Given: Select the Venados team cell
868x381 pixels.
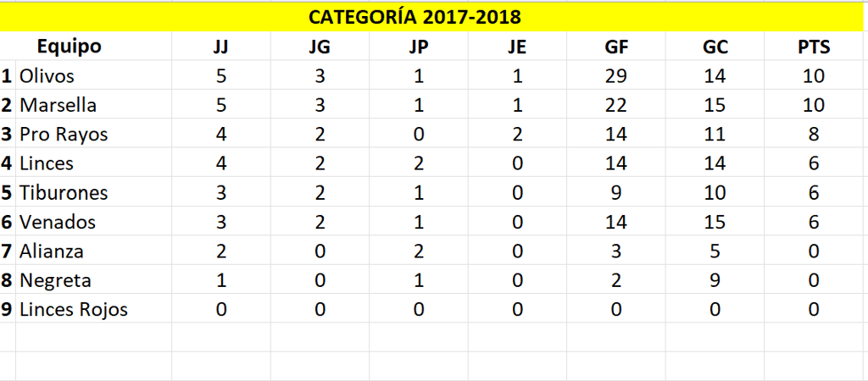Looking at the screenshot, I should (x=93, y=221).
